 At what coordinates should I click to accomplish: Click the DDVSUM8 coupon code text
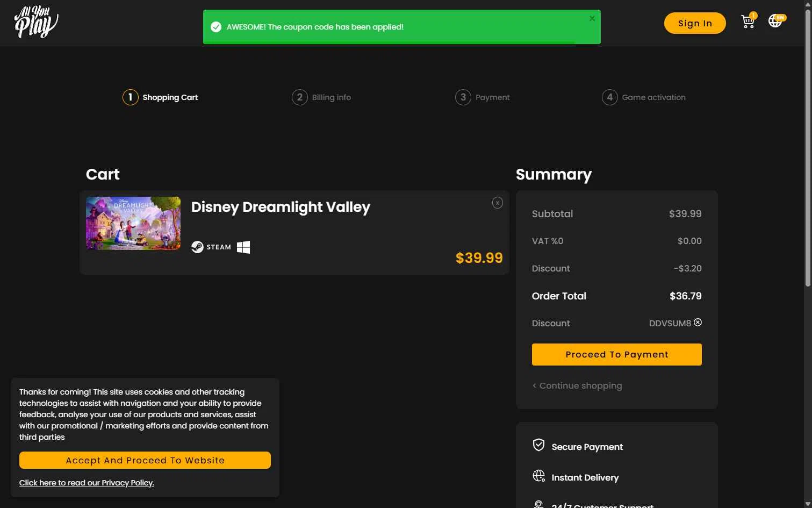pyautogui.click(x=670, y=323)
